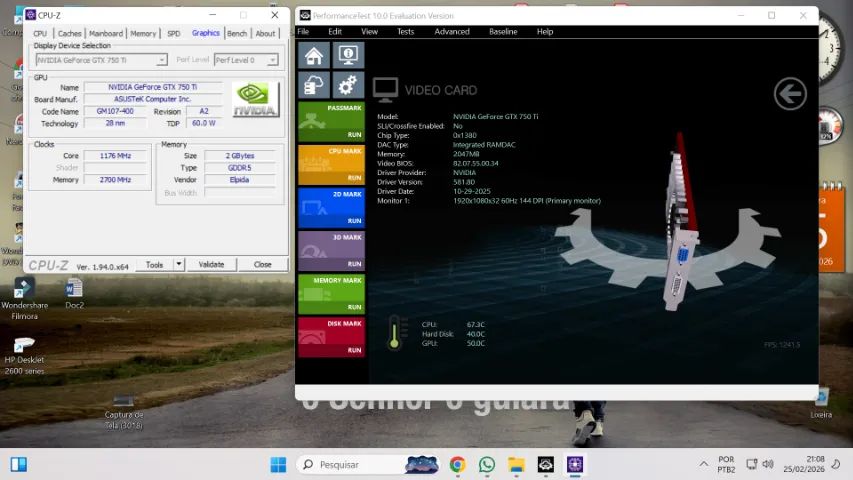Run the 3D Mark test

(331, 250)
